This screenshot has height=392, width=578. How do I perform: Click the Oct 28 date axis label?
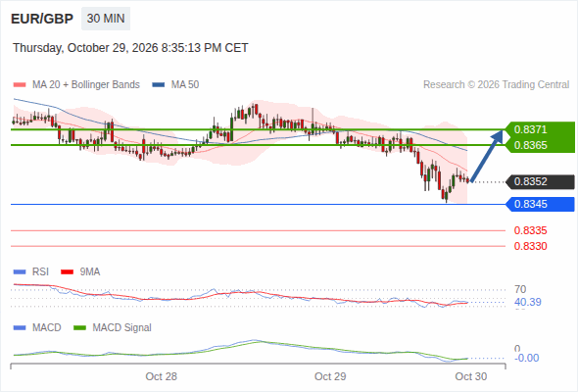161,376
